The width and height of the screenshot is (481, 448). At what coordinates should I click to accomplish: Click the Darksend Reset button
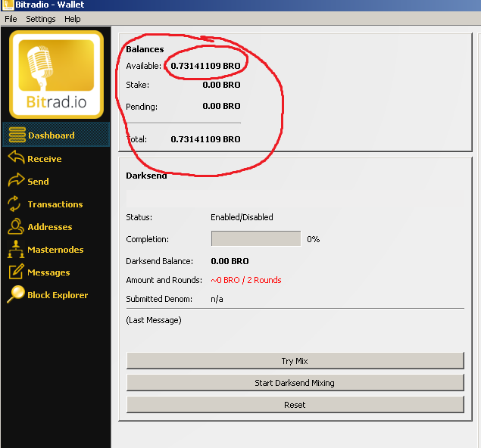point(295,405)
